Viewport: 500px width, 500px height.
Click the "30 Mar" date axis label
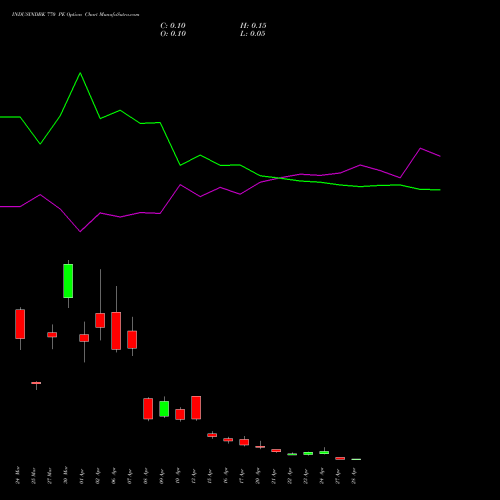[66, 475]
